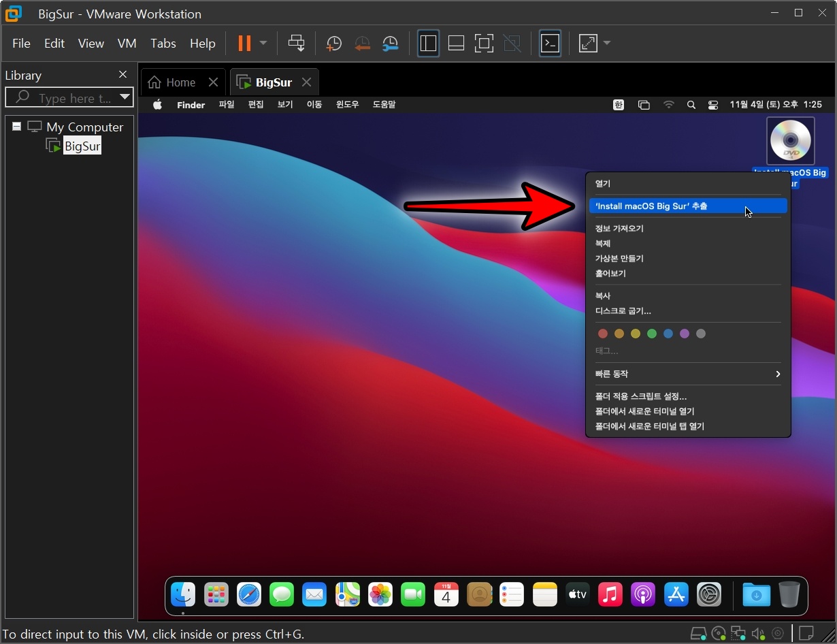Click Send Ctrl+Alt+Del toolbar icon
This screenshot has width=837, height=644.
click(x=297, y=44)
